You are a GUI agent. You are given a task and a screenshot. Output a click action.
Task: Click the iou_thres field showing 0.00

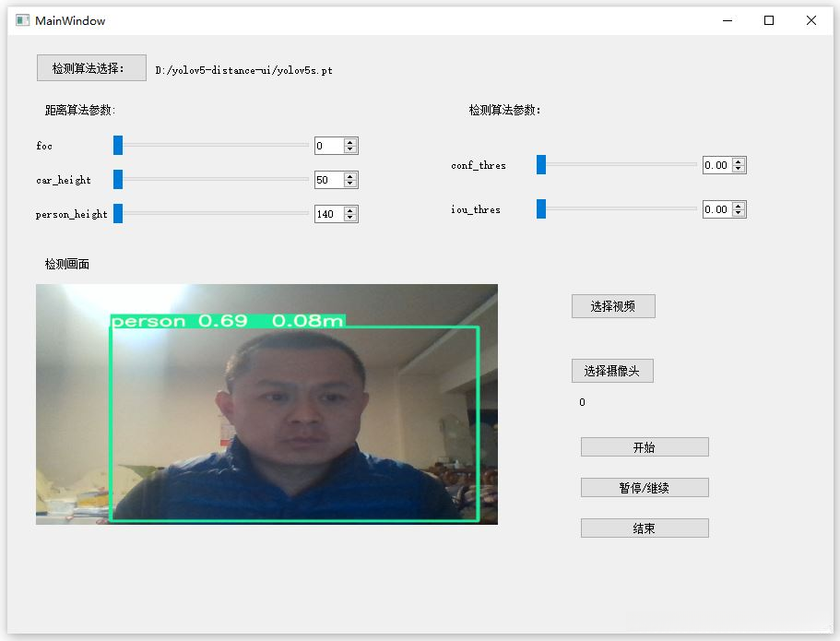click(x=717, y=209)
